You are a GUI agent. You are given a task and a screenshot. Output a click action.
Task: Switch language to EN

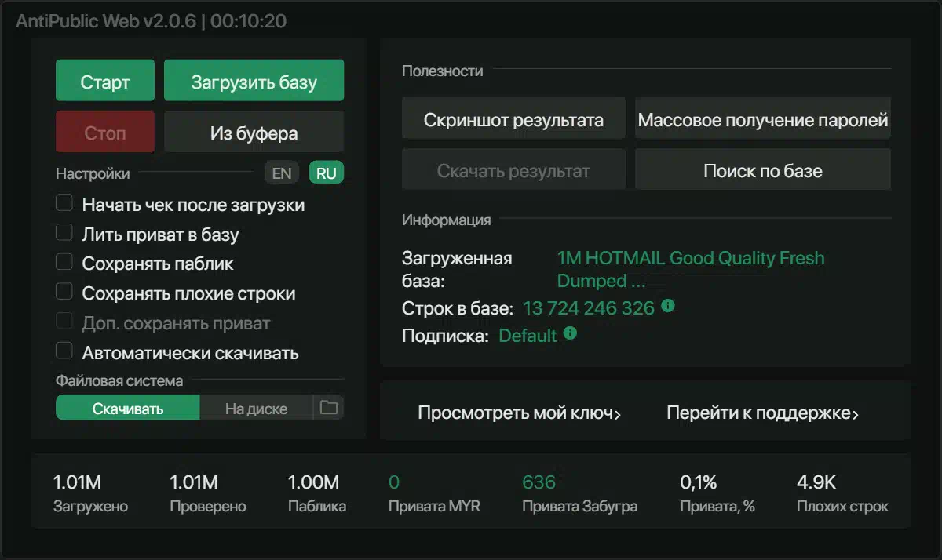(282, 173)
